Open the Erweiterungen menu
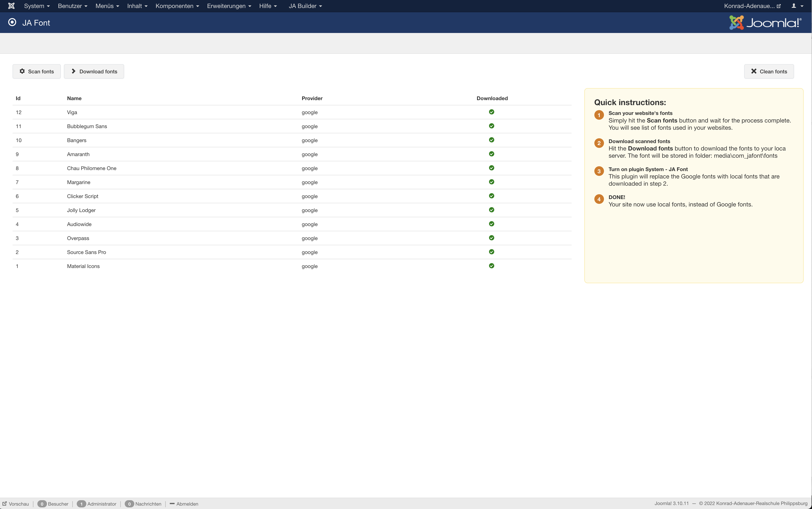The image size is (812, 509). pyautogui.click(x=229, y=6)
